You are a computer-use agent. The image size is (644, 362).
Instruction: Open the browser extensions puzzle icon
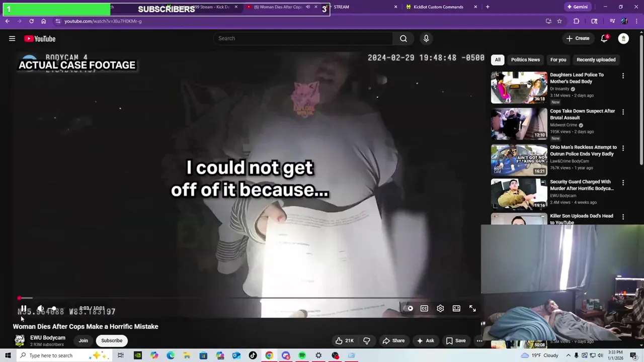point(576,21)
